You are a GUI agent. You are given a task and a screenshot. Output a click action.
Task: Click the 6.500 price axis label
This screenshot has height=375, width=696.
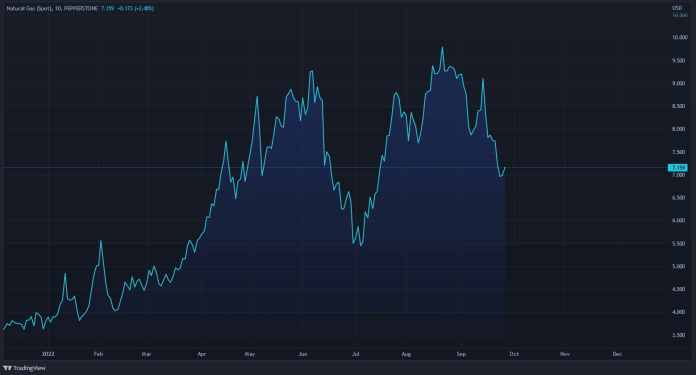[x=679, y=198]
